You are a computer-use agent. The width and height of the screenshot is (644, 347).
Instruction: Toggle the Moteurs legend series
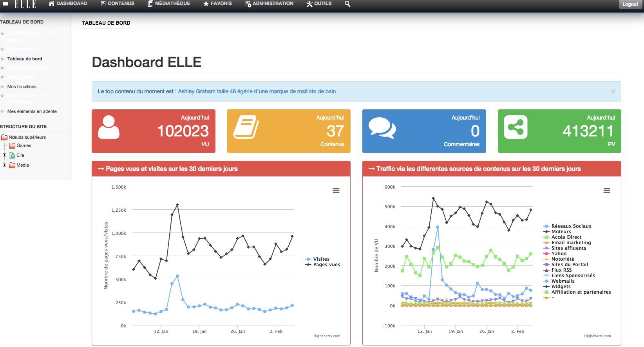pyautogui.click(x=557, y=232)
